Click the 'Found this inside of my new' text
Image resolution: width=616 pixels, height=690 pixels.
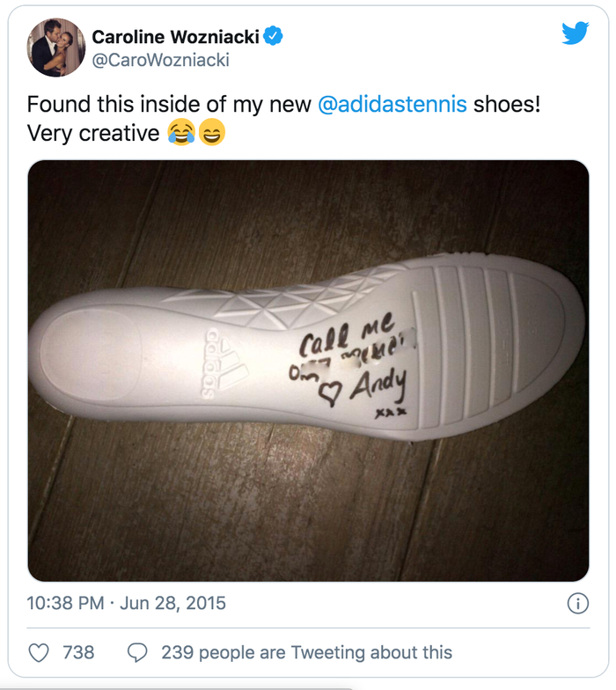click(x=169, y=104)
